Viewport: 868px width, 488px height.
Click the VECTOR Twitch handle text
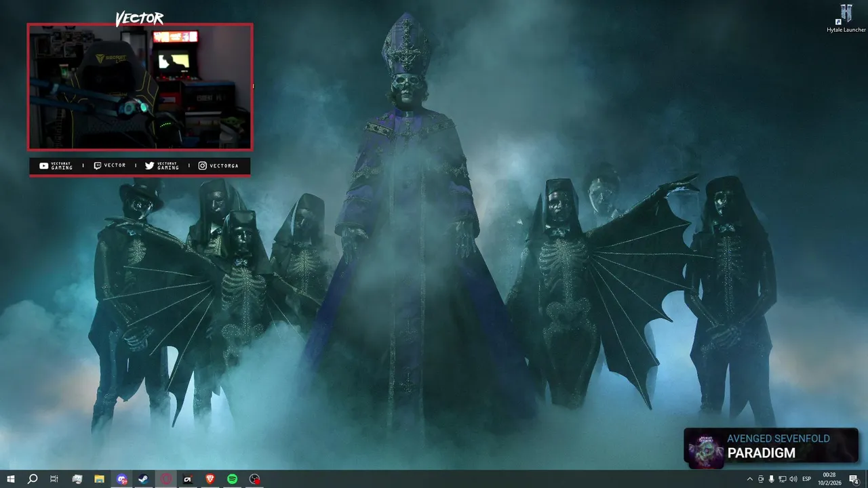[115, 165]
